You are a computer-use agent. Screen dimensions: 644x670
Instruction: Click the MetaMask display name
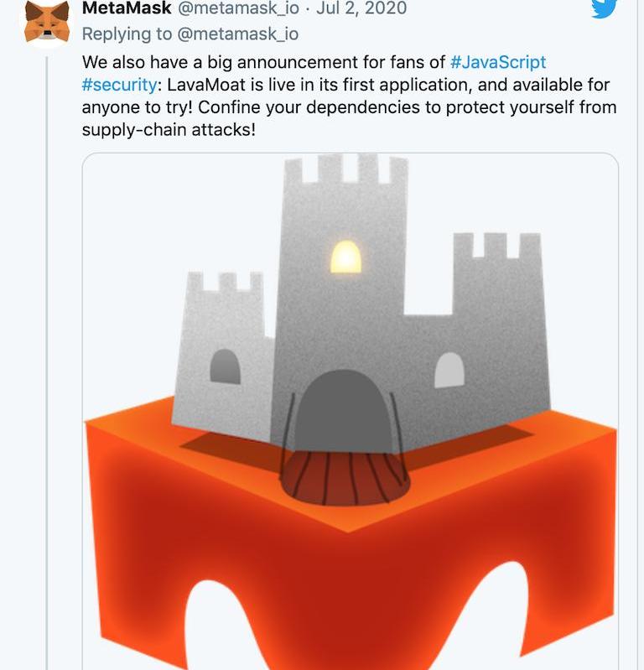[127, 8]
